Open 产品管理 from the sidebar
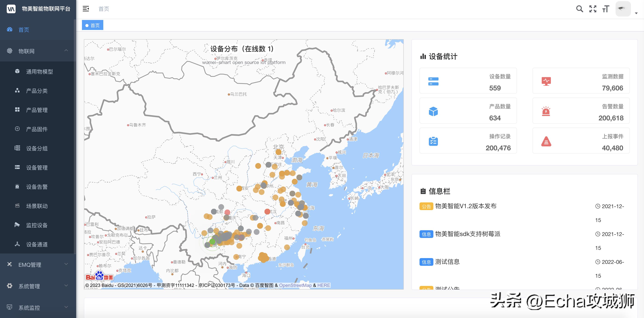The image size is (644, 318). click(37, 110)
